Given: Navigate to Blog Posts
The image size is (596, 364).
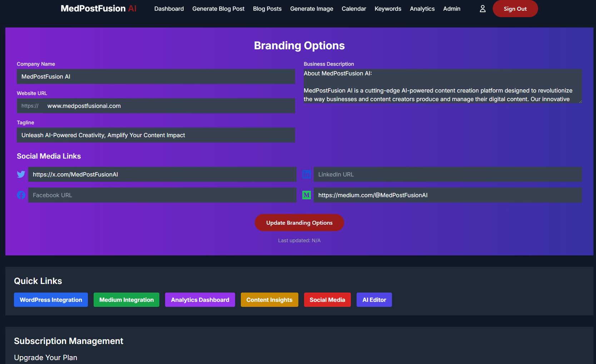Looking at the screenshot, I should (x=267, y=9).
